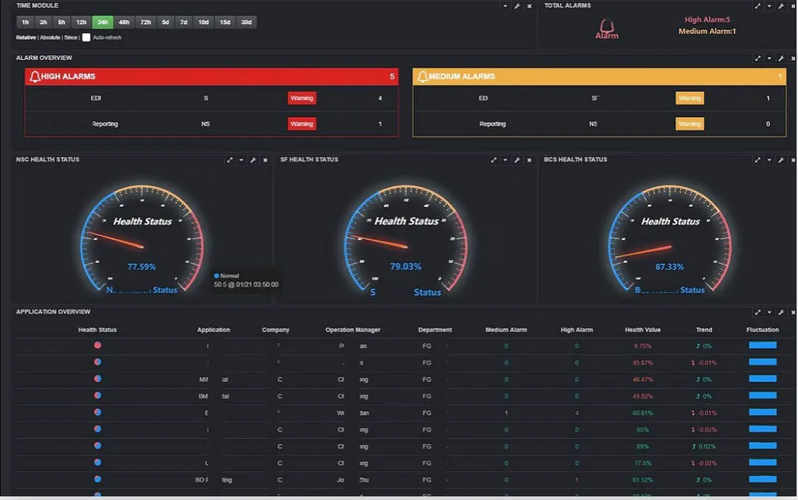Open wrench settings for the Time Module panel
This screenshot has height=500, width=798.
click(517, 6)
